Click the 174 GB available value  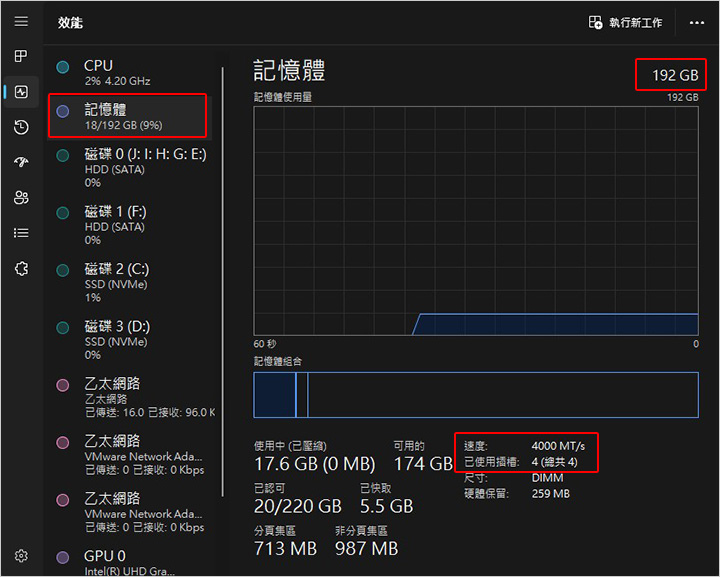click(423, 464)
